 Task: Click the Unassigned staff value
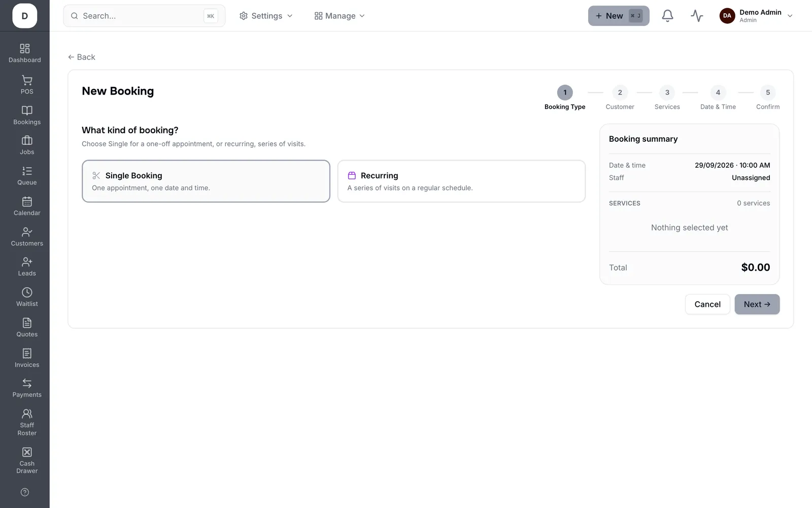click(x=751, y=178)
